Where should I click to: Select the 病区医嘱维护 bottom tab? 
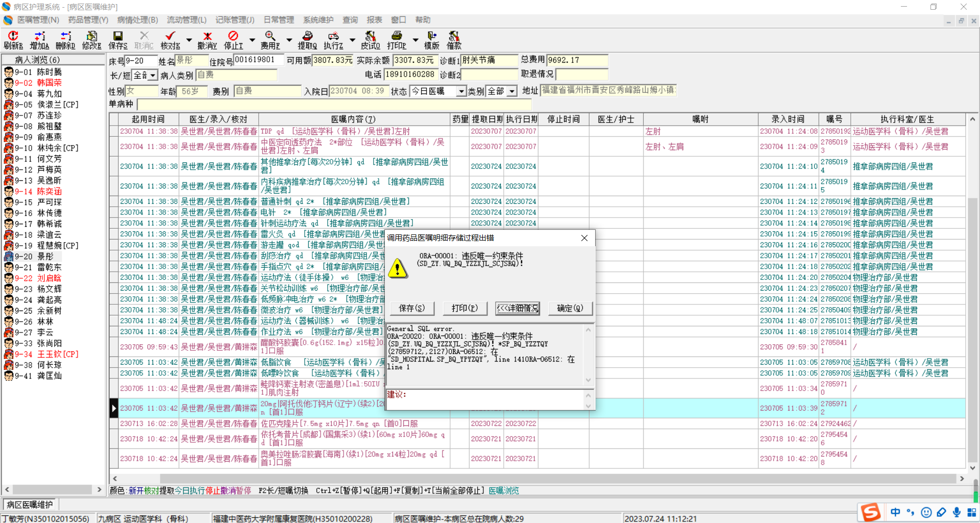tap(30, 505)
